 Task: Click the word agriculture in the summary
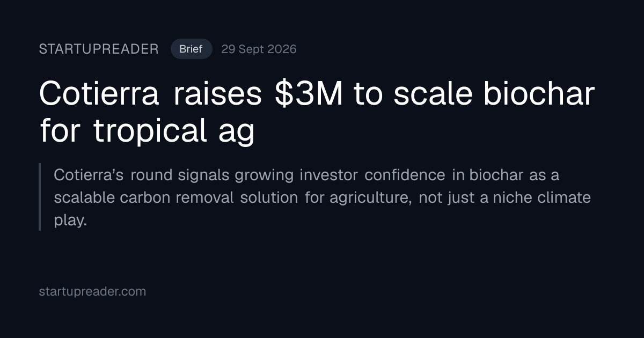point(370,197)
